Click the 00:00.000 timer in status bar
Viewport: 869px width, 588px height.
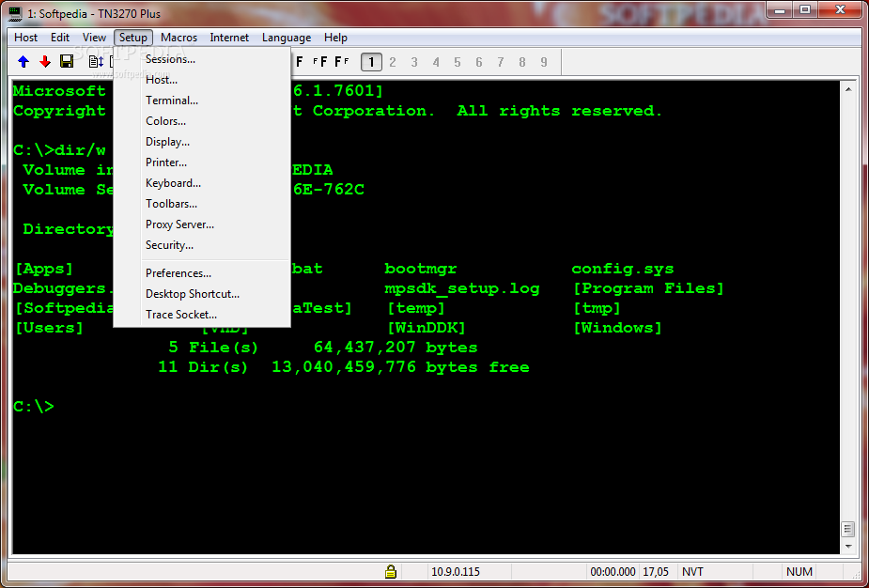pos(613,571)
